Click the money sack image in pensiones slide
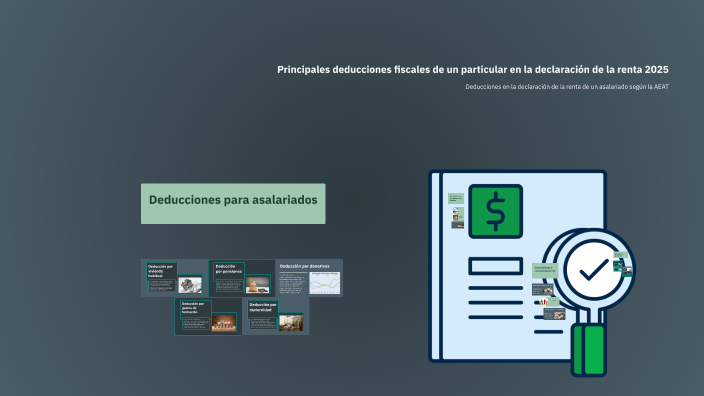The width and height of the screenshot is (704, 396). coord(257,285)
